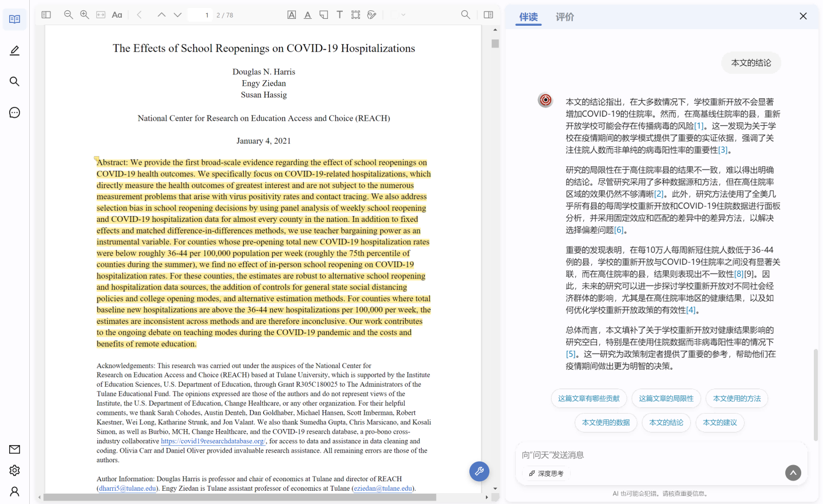Viewport: 823px width, 504px height.
Task: Close the AI reading panel
Action: pyautogui.click(x=803, y=17)
